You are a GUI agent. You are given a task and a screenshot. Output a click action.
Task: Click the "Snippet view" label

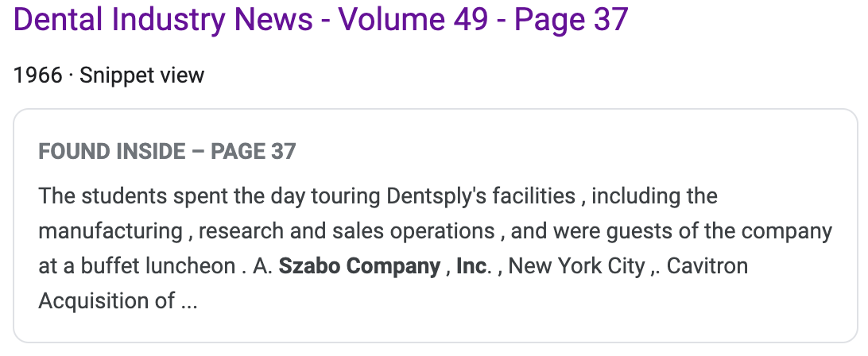click(x=142, y=75)
